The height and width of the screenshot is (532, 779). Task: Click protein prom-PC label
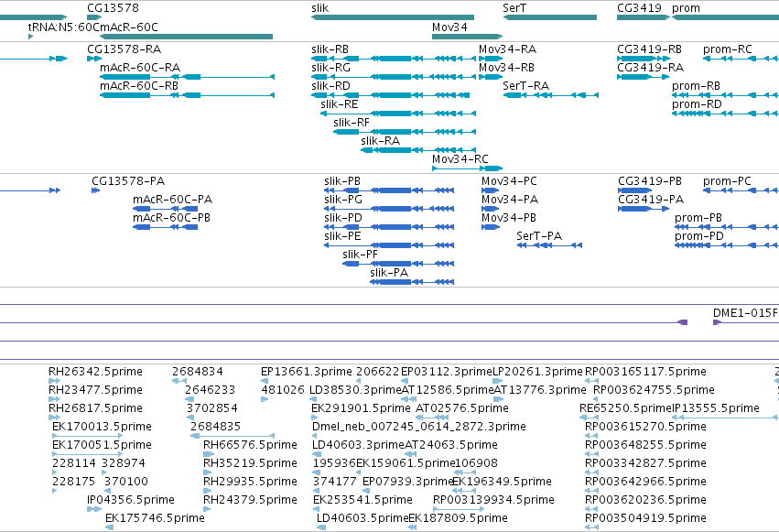pos(727,180)
